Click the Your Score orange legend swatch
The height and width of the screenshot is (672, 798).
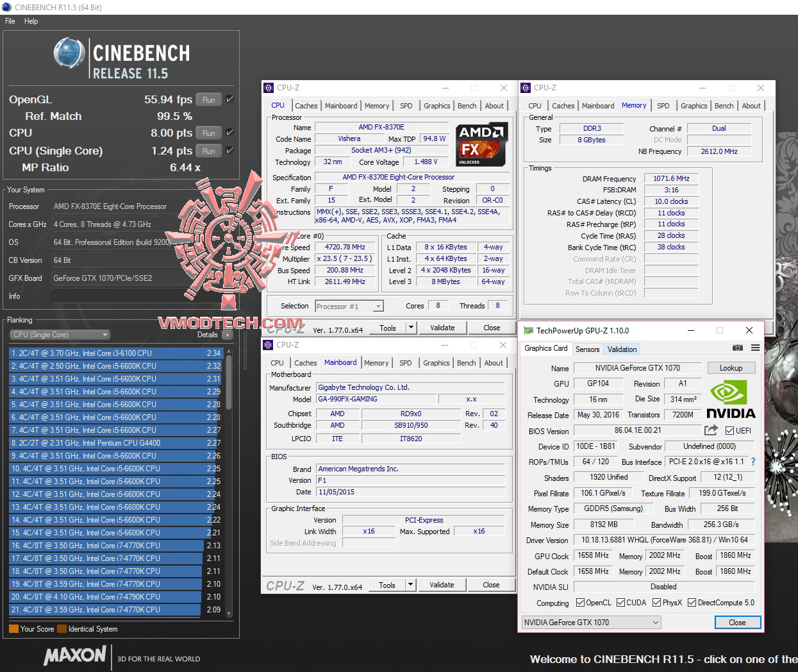pyautogui.click(x=13, y=629)
